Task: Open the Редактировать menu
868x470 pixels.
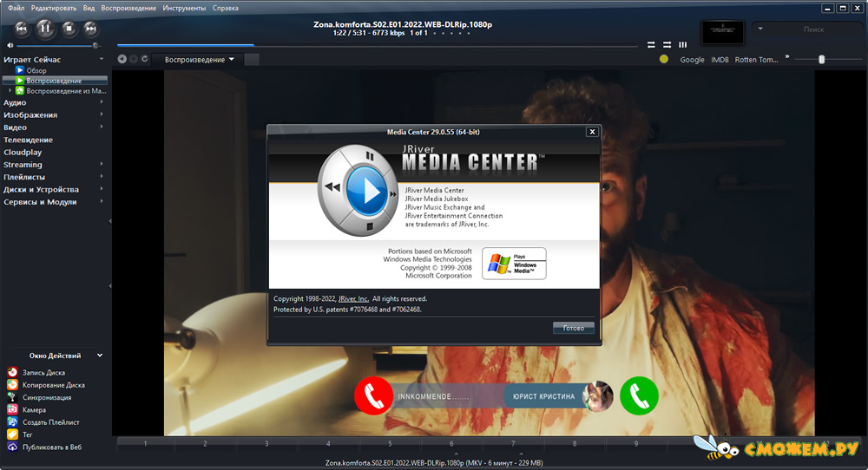Action: 54,8
